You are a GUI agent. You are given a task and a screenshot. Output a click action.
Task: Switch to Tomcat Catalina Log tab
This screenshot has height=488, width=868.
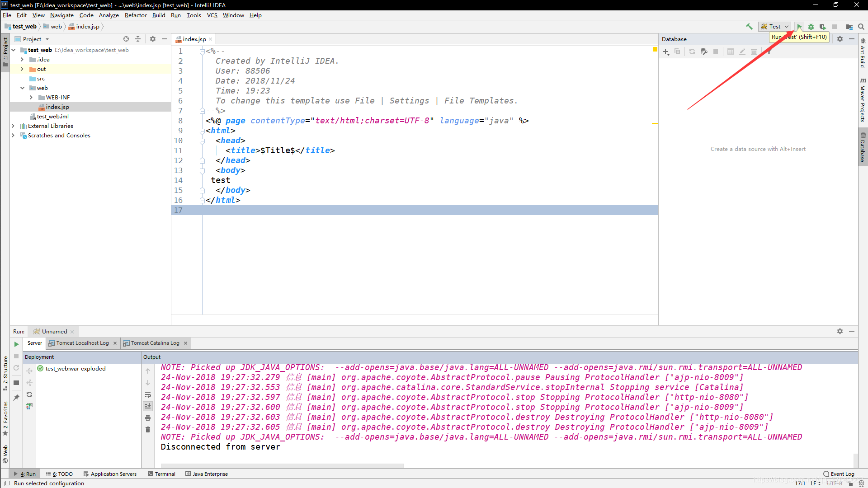[x=155, y=343]
